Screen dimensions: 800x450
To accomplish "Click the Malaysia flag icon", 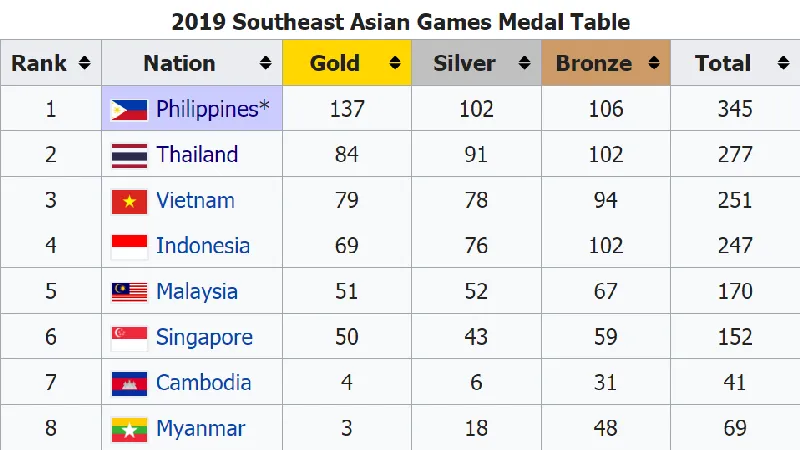I will tap(129, 292).
